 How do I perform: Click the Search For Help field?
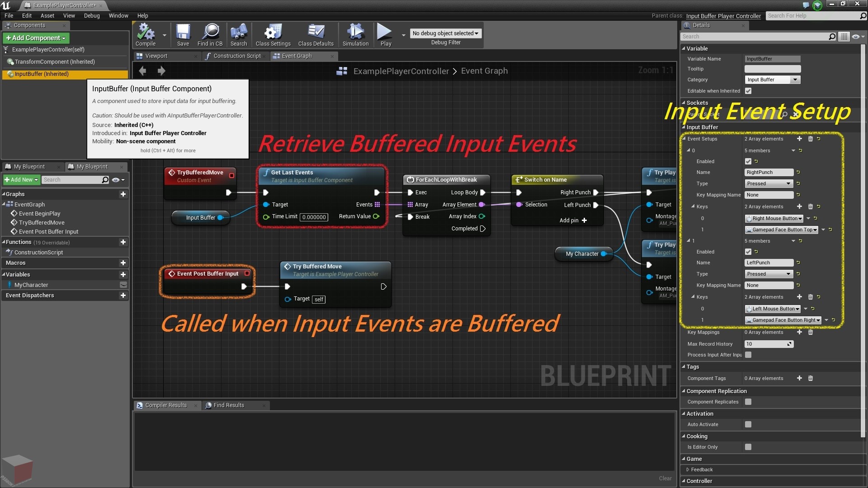click(x=816, y=16)
